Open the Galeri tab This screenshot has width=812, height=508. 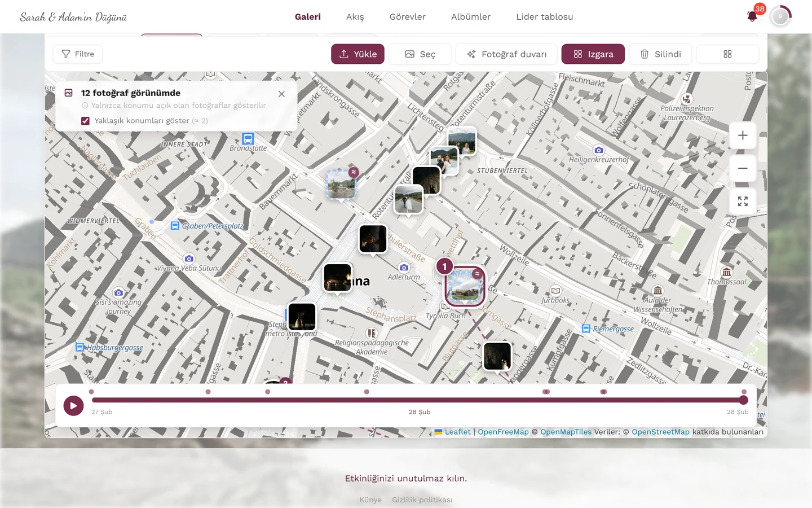(x=308, y=17)
